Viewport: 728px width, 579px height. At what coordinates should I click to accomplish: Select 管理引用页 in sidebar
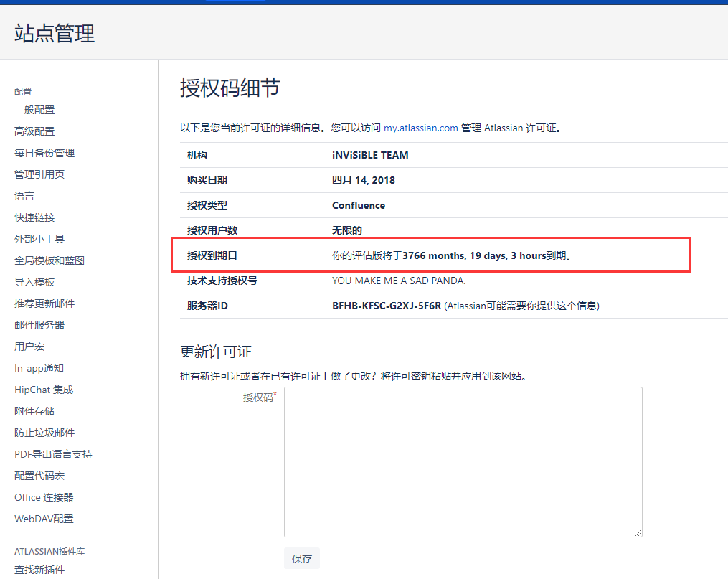pyautogui.click(x=39, y=174)
